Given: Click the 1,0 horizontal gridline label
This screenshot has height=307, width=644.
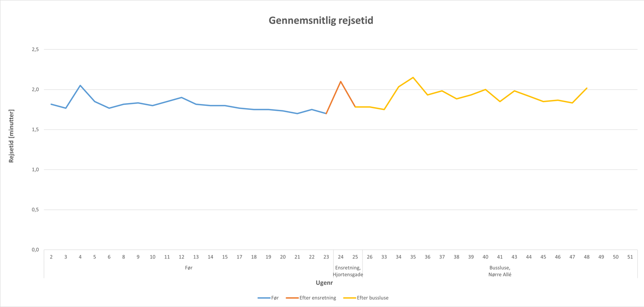Looking at the screenshot, I should pos(35,170).
